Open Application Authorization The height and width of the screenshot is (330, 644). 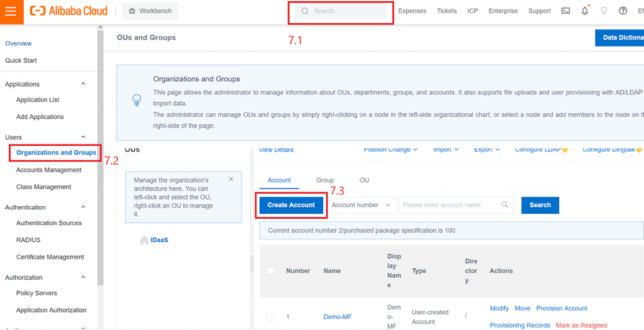coord(52,310)
